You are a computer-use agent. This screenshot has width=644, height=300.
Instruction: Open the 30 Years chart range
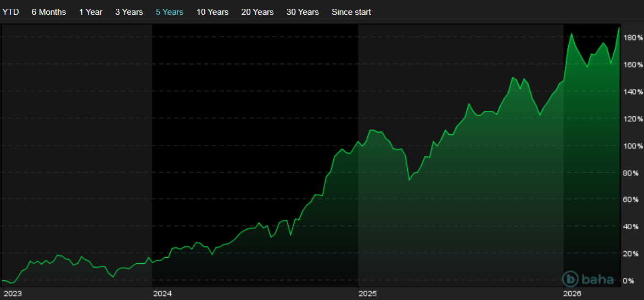(303, 12)
